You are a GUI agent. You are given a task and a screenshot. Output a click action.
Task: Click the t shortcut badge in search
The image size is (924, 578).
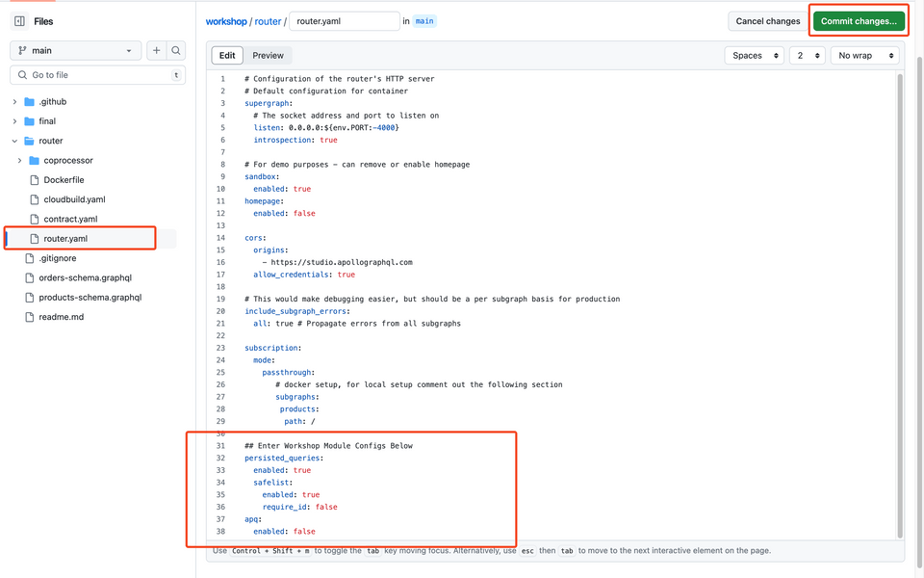175,75
